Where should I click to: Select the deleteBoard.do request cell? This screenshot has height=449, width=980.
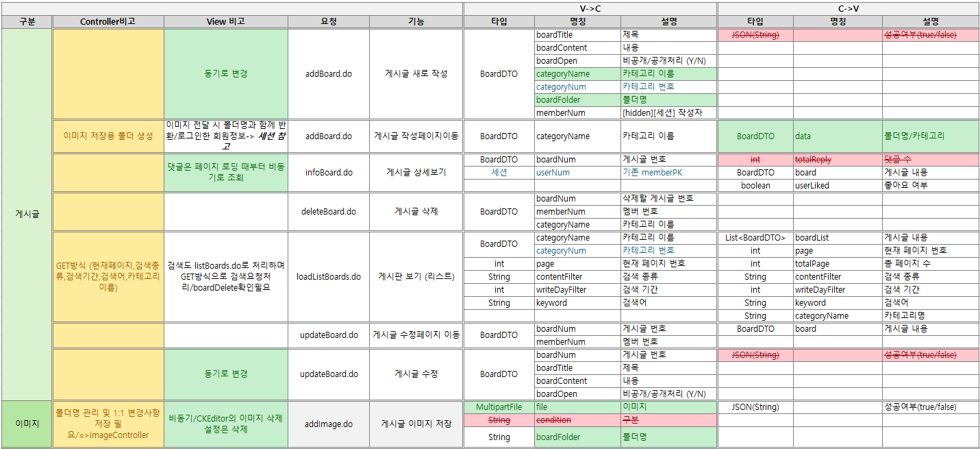coord(329,212)
